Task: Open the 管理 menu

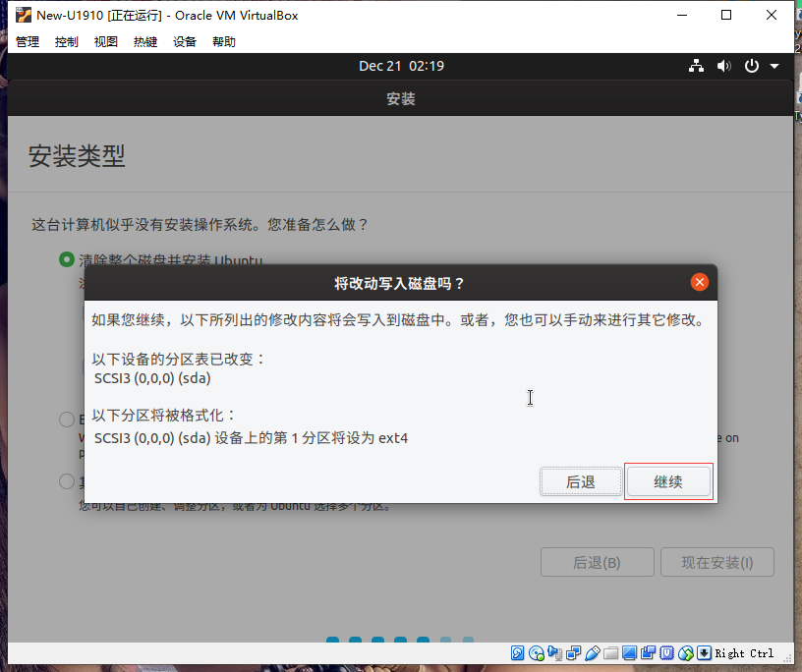Action: [28, 41]
